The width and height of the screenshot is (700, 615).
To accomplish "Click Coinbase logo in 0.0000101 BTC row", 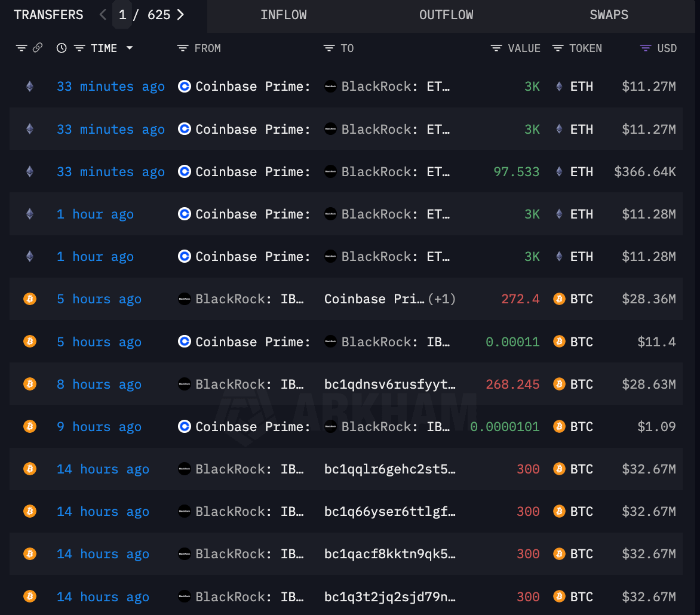I will click(x=185, y=427).
